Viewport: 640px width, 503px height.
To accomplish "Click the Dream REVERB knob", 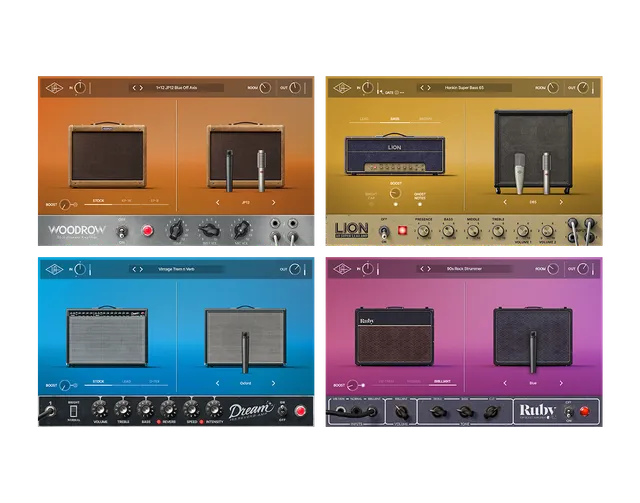I will point(168,409).
